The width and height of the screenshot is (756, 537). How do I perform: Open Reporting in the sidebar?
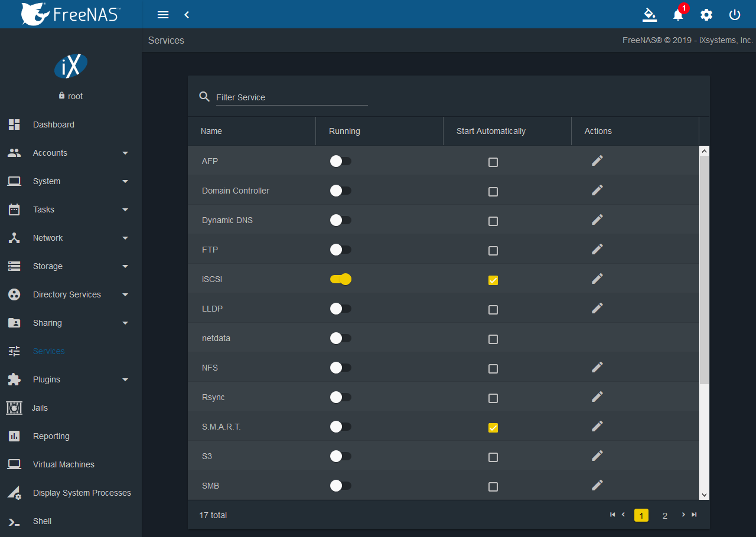71,436
